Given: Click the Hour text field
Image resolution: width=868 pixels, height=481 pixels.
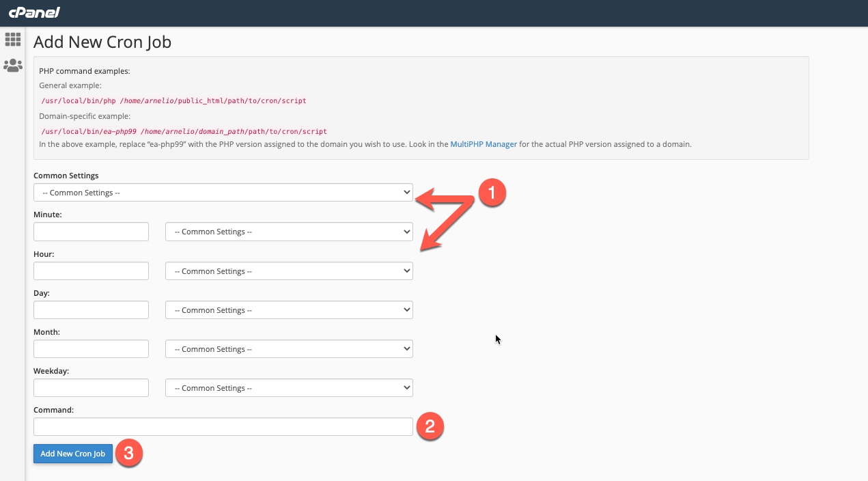Looking at the screenshot, I should [91, 271].
